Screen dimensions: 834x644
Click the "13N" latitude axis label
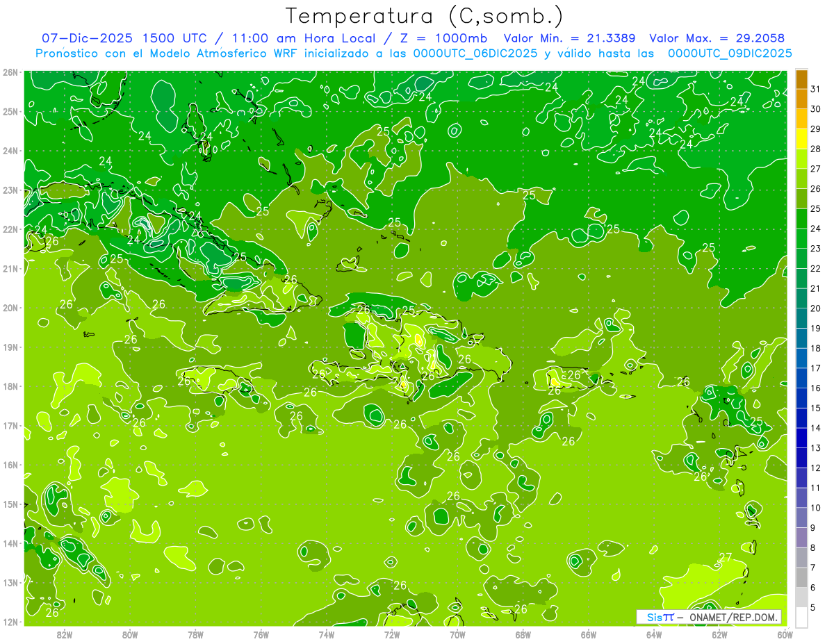(x=10, y=582)
